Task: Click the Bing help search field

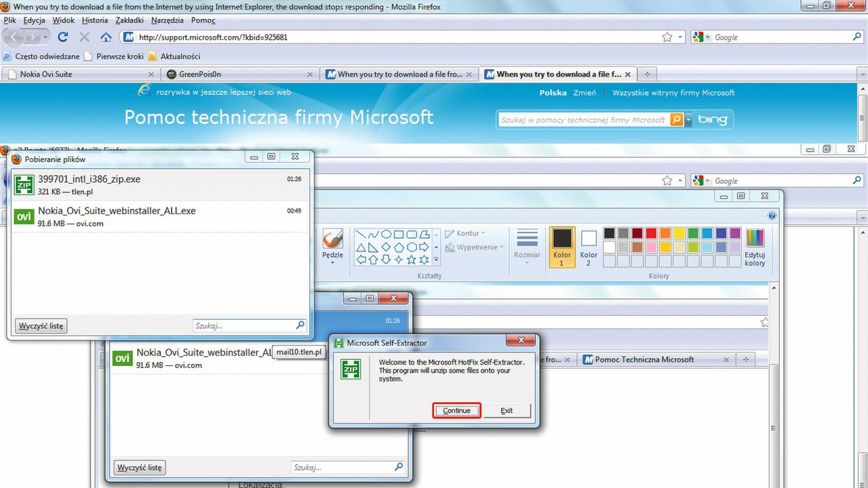Action: pyautogui.click(x=583, y=120)
